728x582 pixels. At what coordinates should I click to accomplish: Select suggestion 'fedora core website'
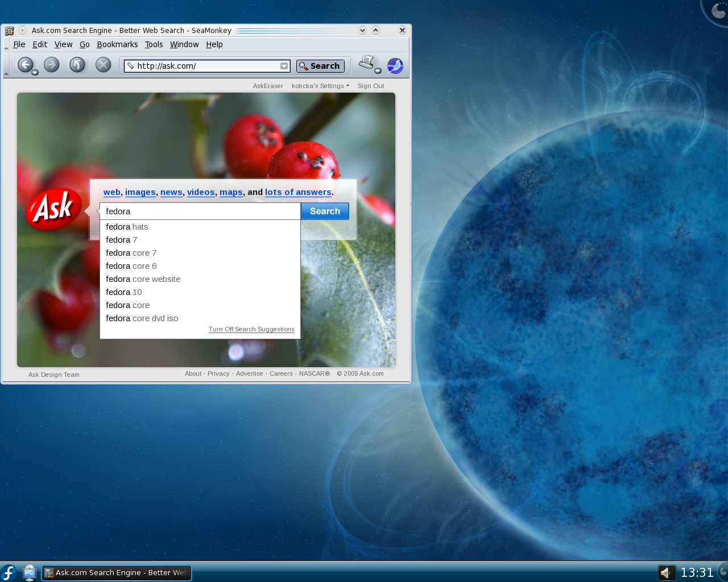coord(200,279)
